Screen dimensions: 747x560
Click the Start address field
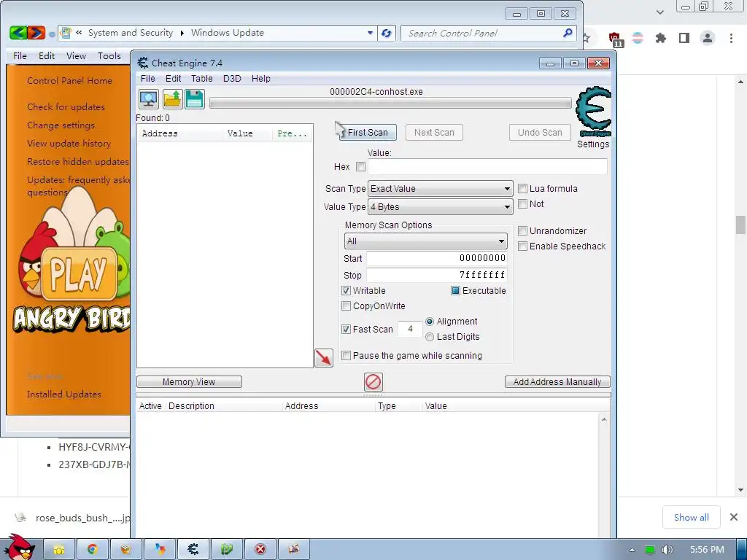point(436,258)
